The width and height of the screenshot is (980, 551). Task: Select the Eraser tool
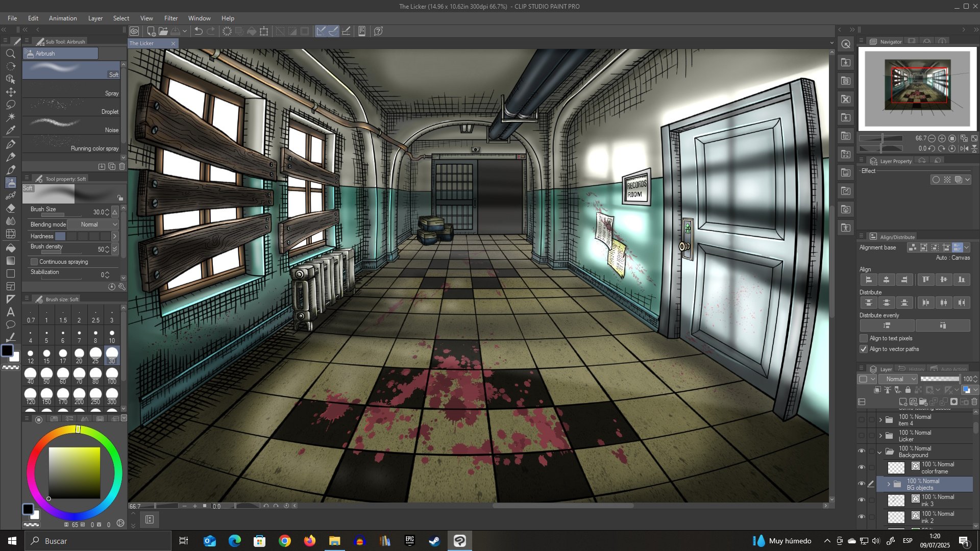(11, 208)
